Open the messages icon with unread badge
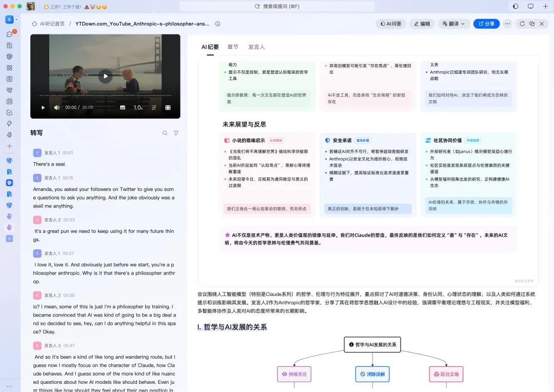Viewport: 554px width, 392px height. pos(10,34)
